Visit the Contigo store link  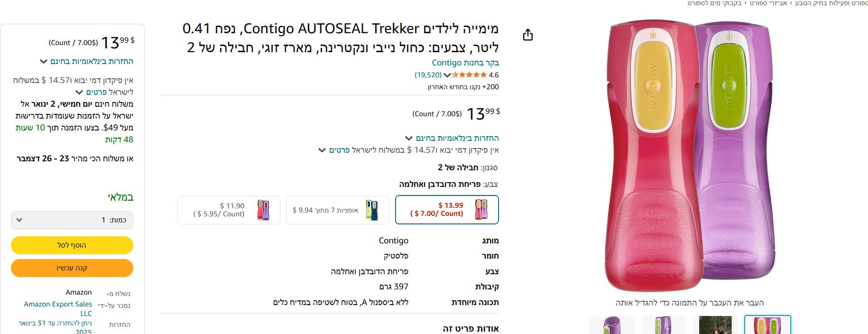(x=465, y=63)
